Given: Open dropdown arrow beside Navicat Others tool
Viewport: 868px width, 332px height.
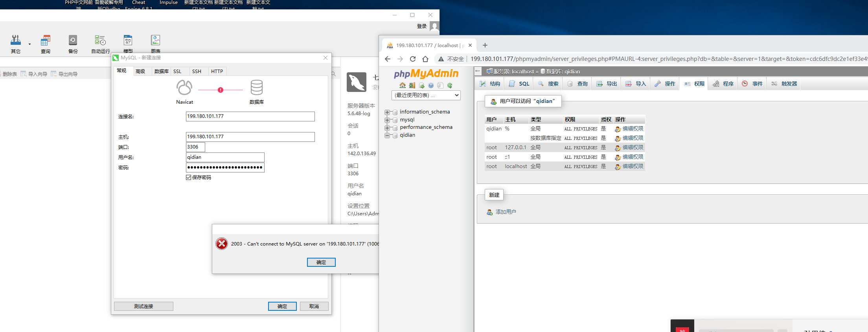Looking at the screenshot, I should point(29,44).
